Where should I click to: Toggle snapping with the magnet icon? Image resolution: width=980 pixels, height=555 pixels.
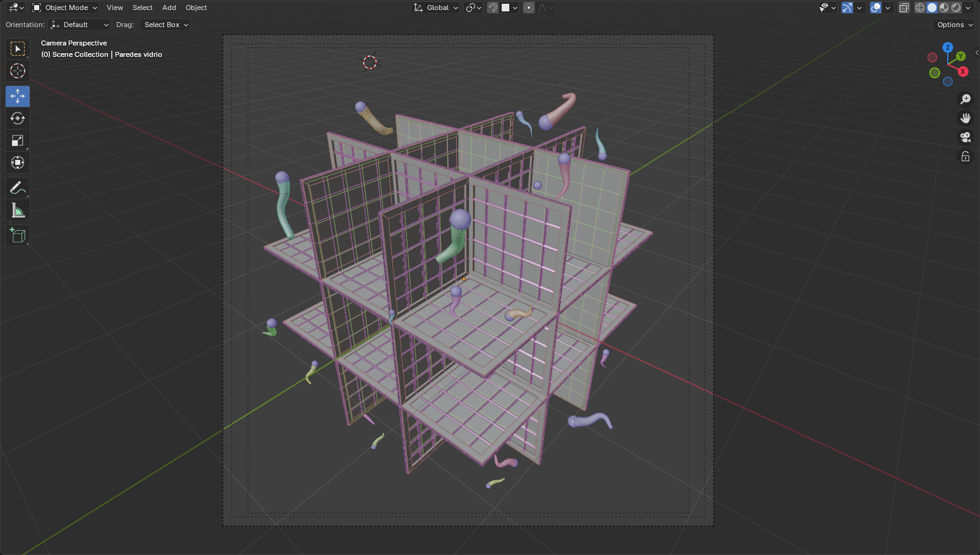(492, 8)
